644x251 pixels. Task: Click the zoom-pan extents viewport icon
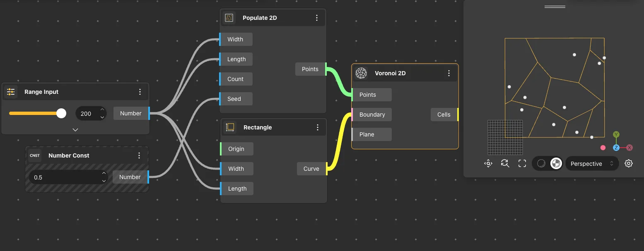click(x=488, y=163)
